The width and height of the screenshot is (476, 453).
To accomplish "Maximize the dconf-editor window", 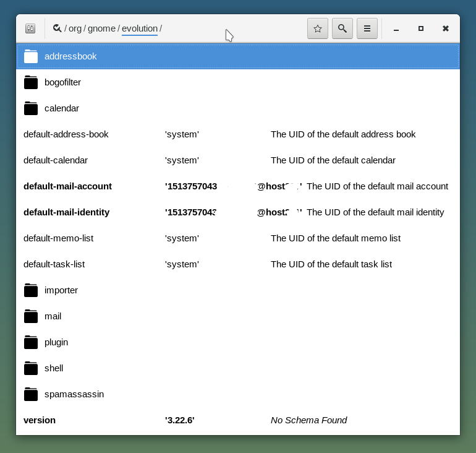I will (421, 28).
